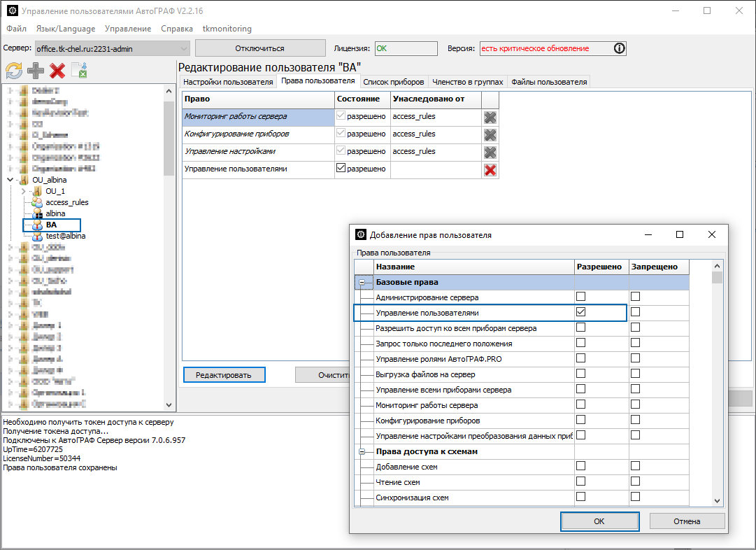
Task: Click the Редактировать button
Action: tap(224, 375)
